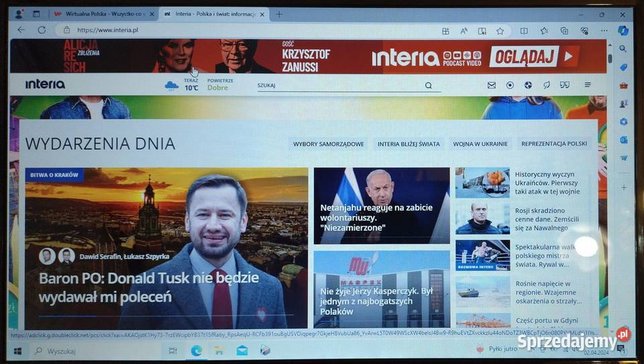Click the Wojna w Ukrainie topic button
Image resolution: width=644 pixels, height=364 pixels.
click(x=482, y=144)
